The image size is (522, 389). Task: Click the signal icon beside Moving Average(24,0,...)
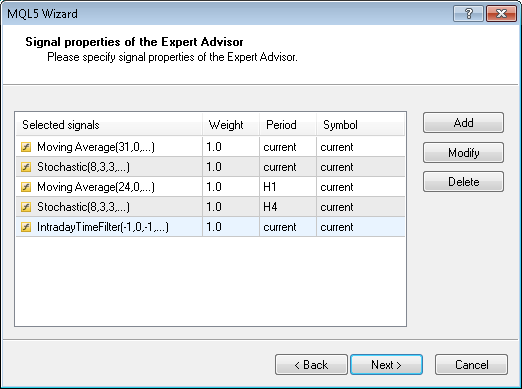(26, 187)
